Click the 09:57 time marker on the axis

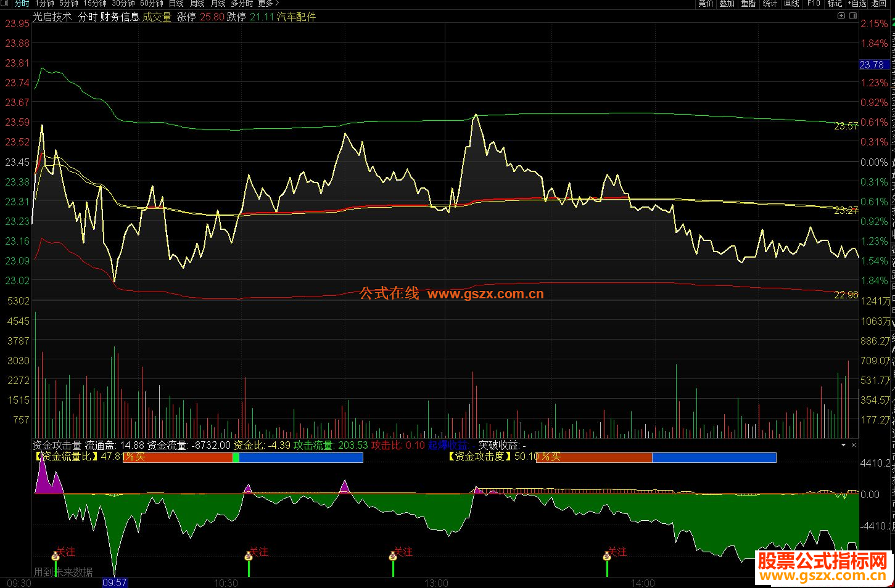tap(115, 582)
